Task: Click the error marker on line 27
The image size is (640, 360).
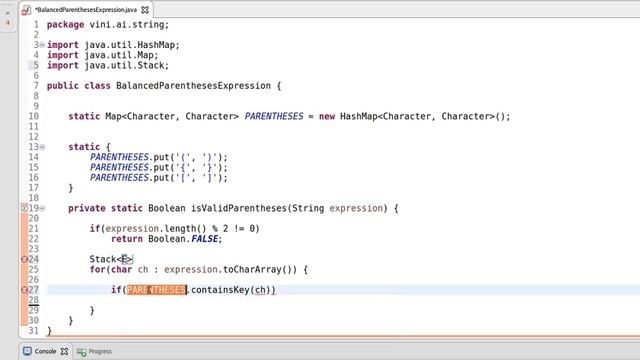Action: coord(24,290)
